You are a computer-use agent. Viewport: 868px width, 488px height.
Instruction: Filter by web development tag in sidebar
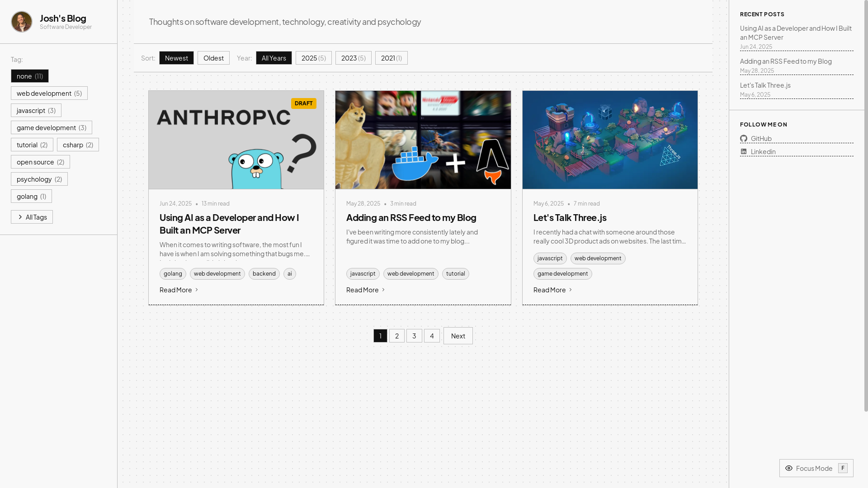point(49,93)
